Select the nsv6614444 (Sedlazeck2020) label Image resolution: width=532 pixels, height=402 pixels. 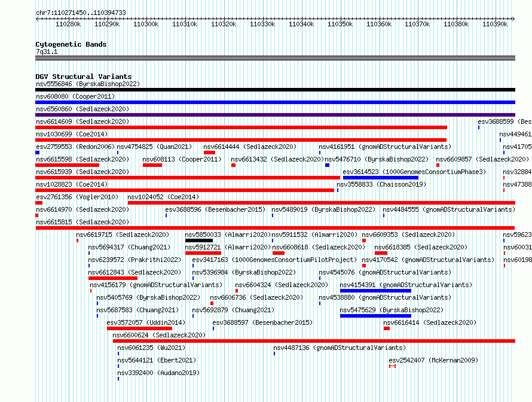pos(250,147)
